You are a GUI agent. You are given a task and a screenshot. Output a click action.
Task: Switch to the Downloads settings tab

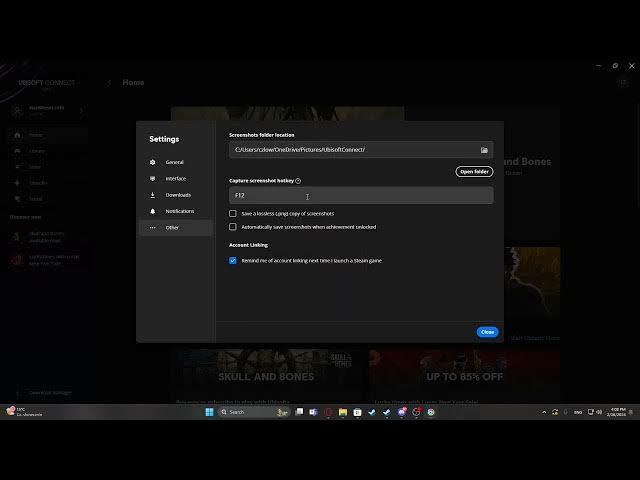pos(176,195)
